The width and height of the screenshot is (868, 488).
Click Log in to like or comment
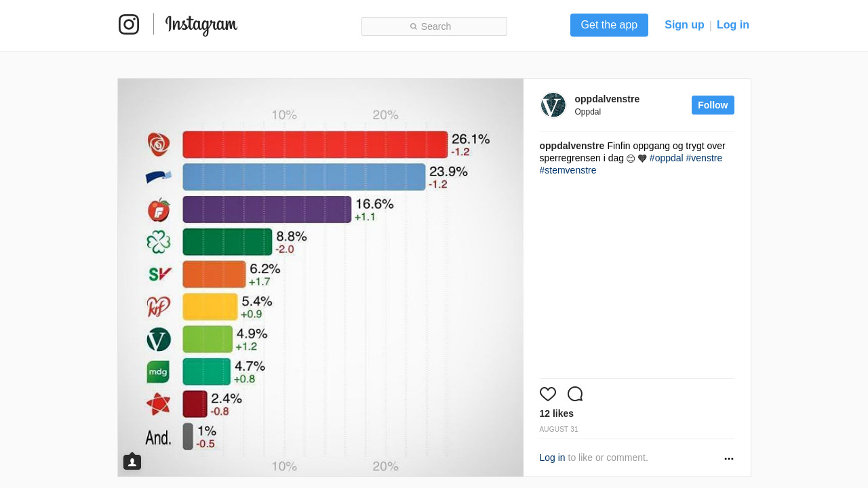coord(552,457)
